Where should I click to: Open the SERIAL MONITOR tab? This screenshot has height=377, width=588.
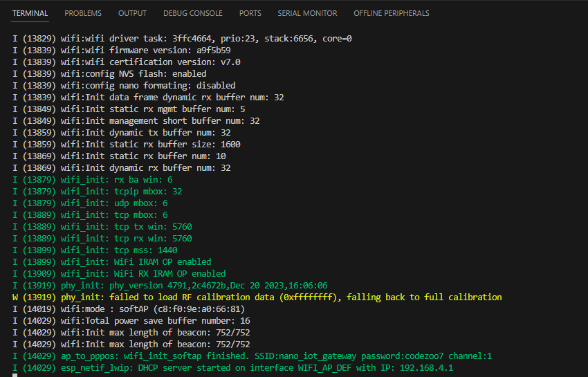[307, 13]
